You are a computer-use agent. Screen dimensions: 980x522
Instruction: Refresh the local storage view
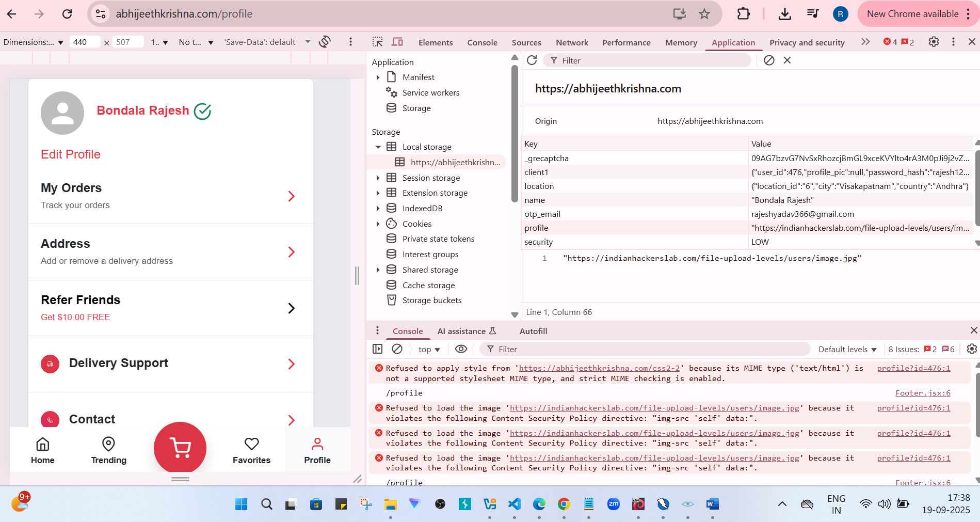point(532,60)
